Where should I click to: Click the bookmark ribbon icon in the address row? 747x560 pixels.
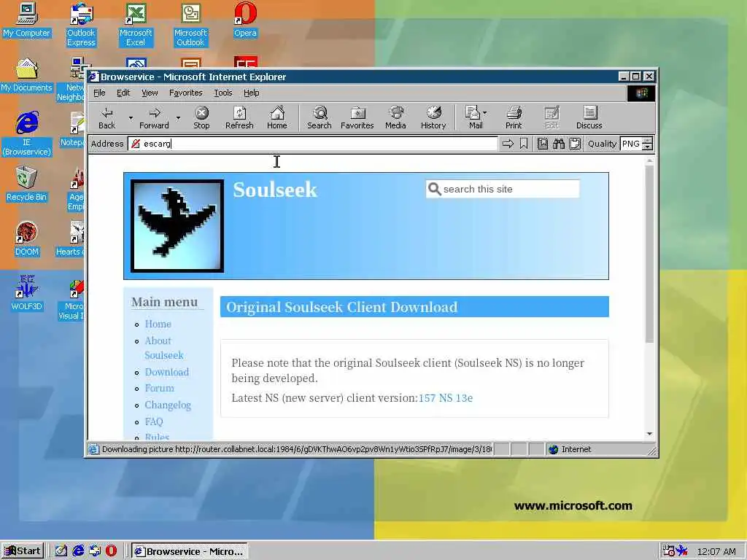524,144
